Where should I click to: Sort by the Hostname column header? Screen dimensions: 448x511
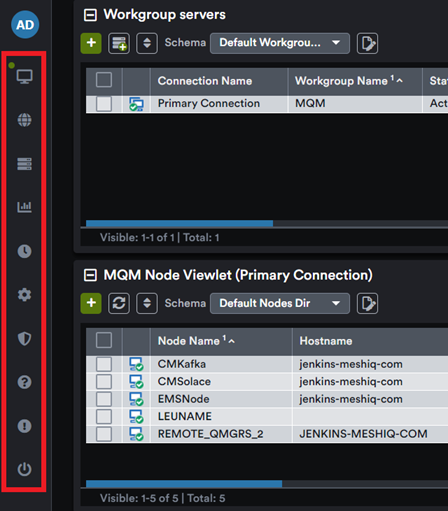click(x=326, y=341)
